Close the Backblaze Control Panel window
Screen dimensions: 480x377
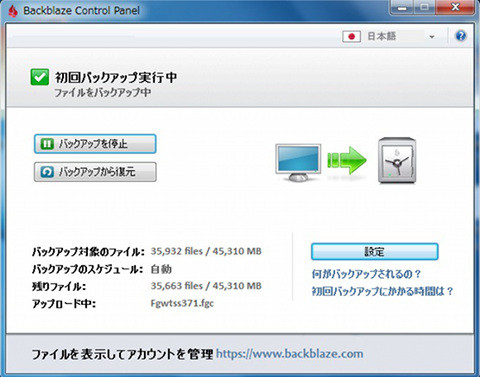tap(455, 7)
